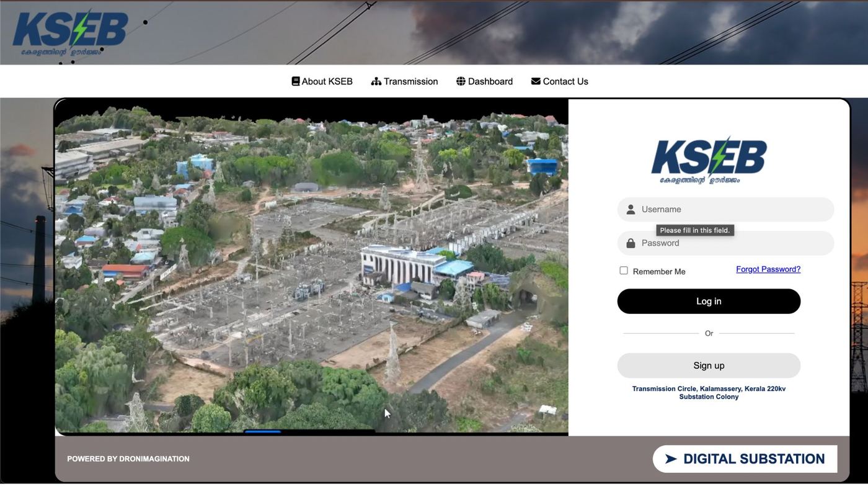Click the arrow icon beside Digital Substation
The image size is (868, 489).
coord(671,459)
